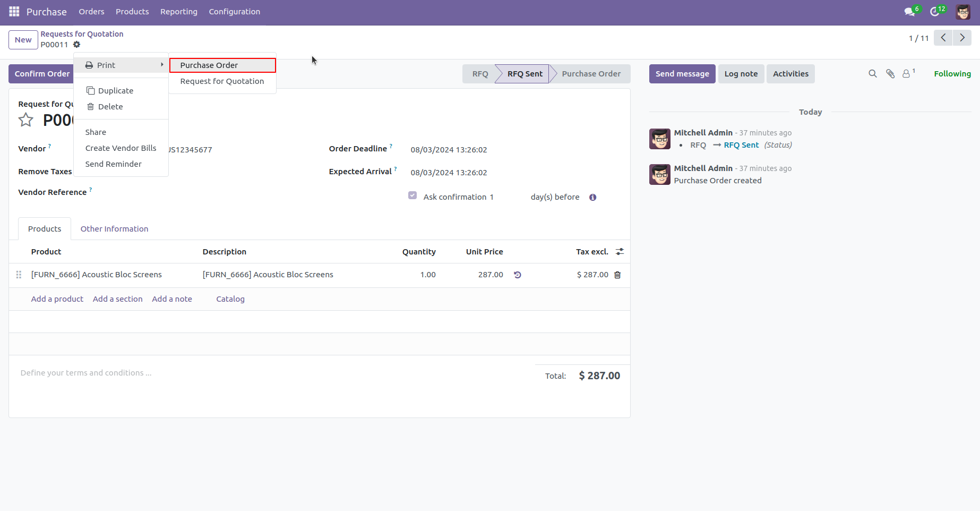Open the messaging conversations icon

(909, 11)
